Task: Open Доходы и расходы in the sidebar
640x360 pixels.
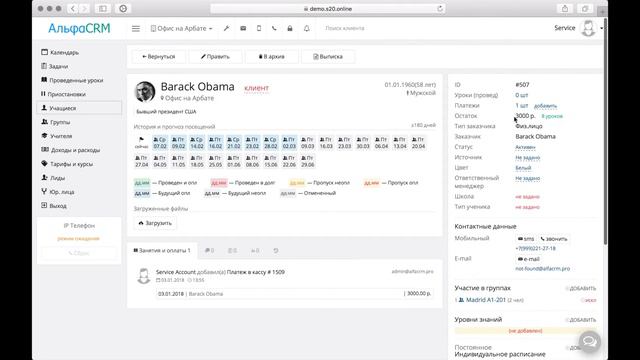Action: [71, 150]
